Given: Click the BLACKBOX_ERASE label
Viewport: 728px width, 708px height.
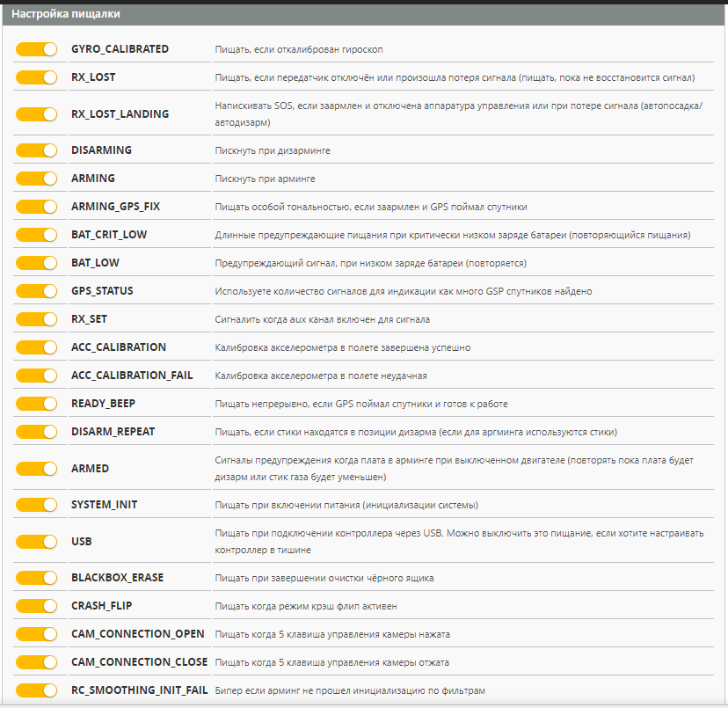Looking at the screenshot, I should point(118,578).
